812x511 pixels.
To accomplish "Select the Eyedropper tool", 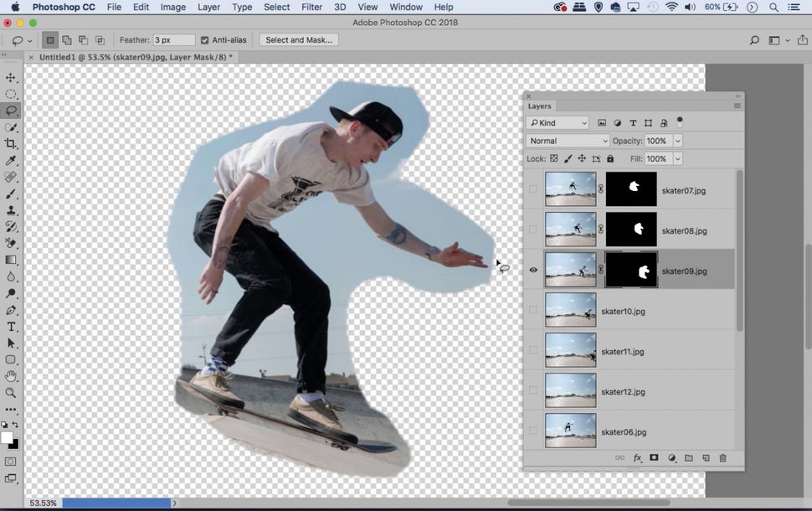I will point(11,158).
